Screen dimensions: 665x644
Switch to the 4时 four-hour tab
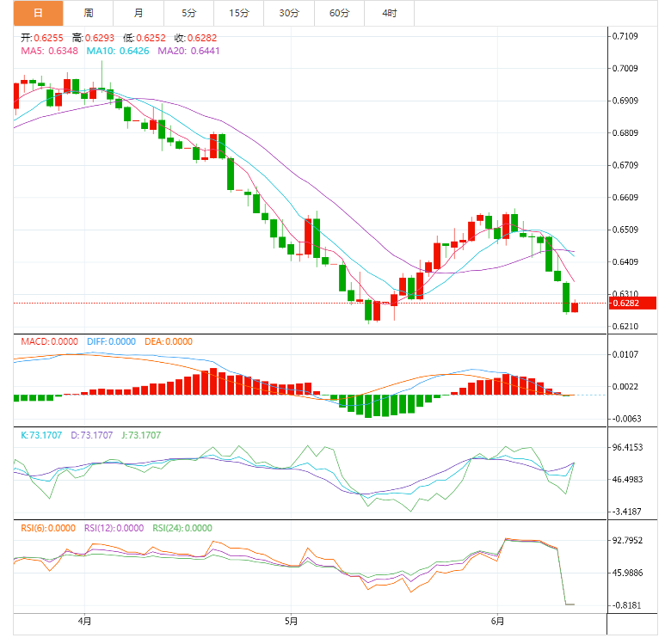point(390,13)
